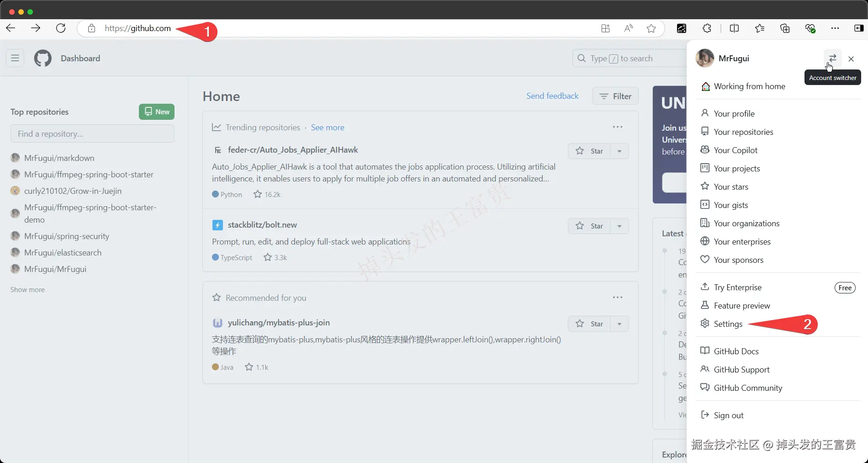Click the GitHub Octocat logo
This screenshot has height=463, width=868.
coord(43,58)
